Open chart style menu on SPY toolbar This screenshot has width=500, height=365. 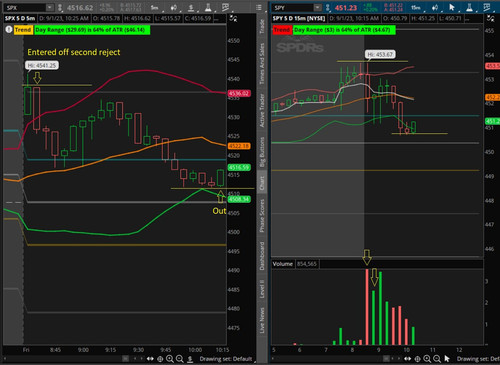coord(435,7)
